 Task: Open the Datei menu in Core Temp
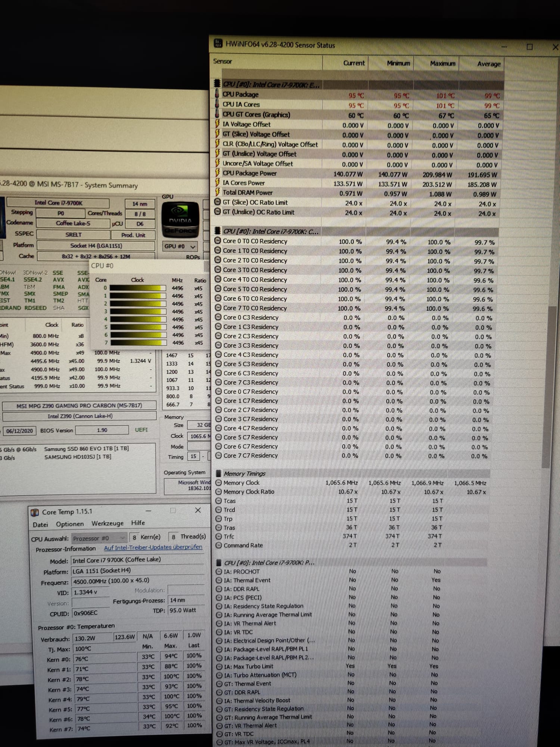point(40,524)
